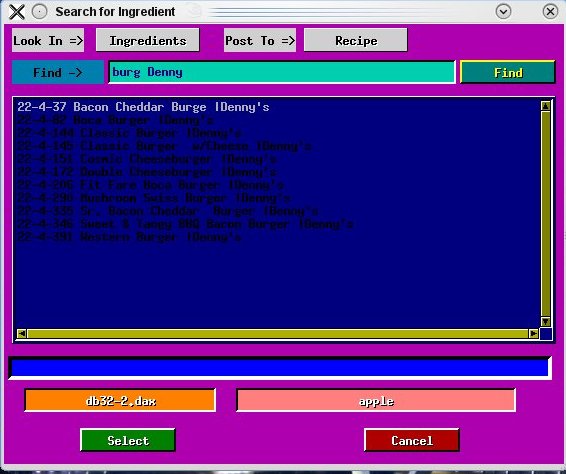
Task: Click the round sticky button beside window title
Action: 39,12
